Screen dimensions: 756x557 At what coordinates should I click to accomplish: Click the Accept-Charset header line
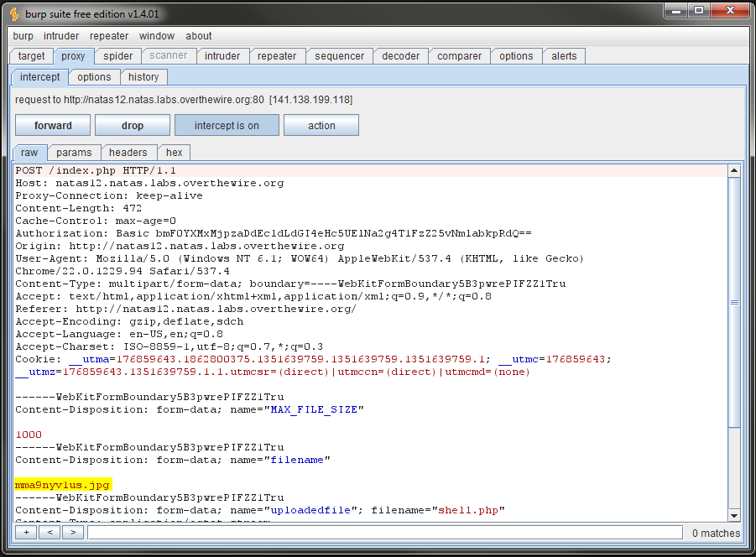169,346
